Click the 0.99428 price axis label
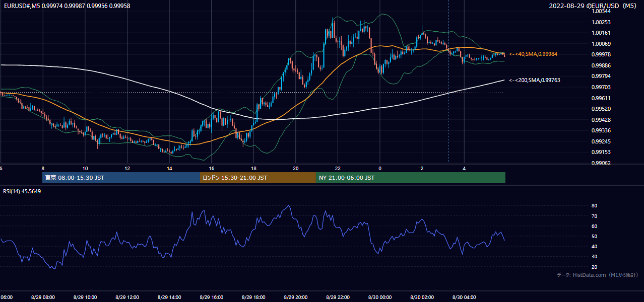Viewport: 644px width, 302px height. coord(602,120)
